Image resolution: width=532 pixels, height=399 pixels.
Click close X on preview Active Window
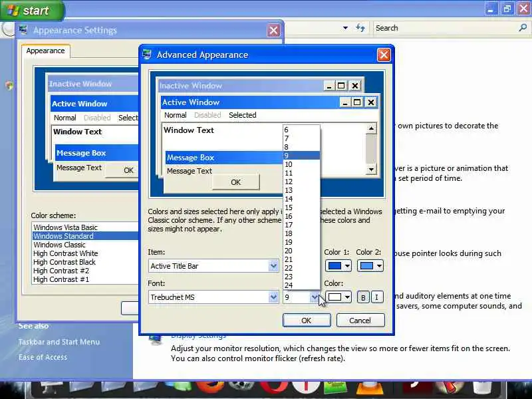pyautogui.click(x=371, y=102)
